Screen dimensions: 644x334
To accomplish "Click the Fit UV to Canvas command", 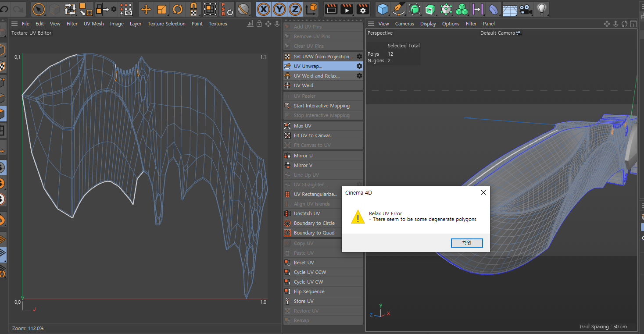I will (312, 135).
